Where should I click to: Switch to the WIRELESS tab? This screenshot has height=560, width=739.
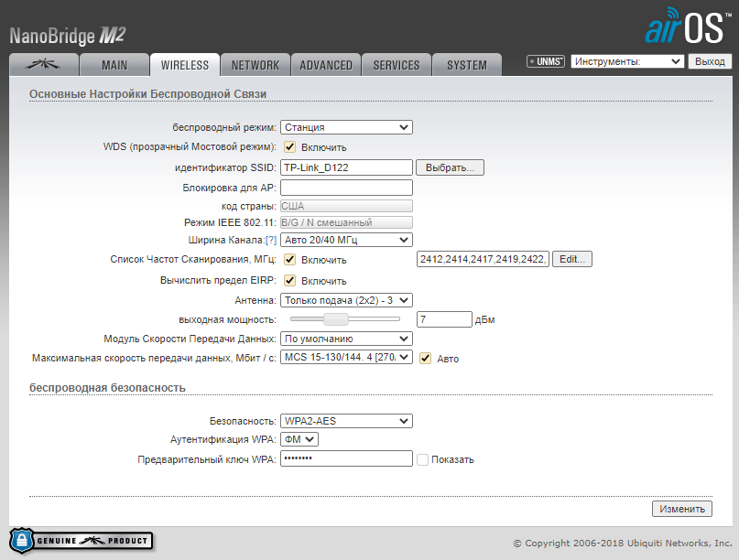[x=185, y=65]
